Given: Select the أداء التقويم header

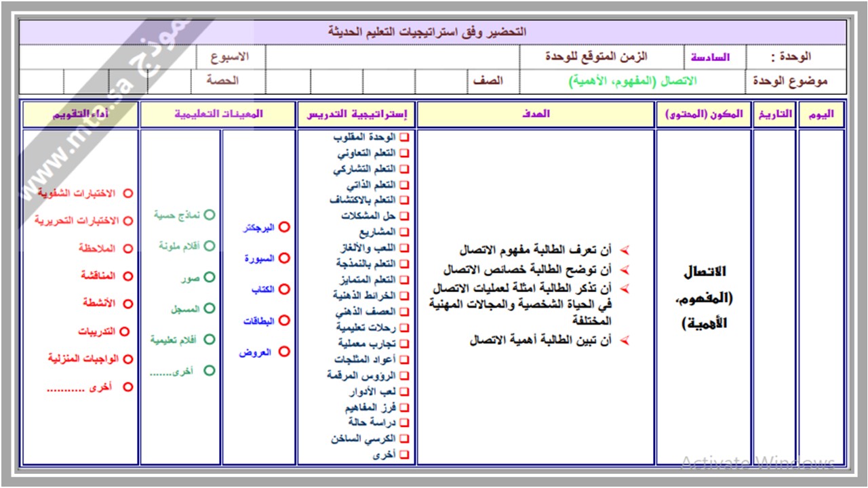Looking at the screenshot, I should (x=80, y=115).
